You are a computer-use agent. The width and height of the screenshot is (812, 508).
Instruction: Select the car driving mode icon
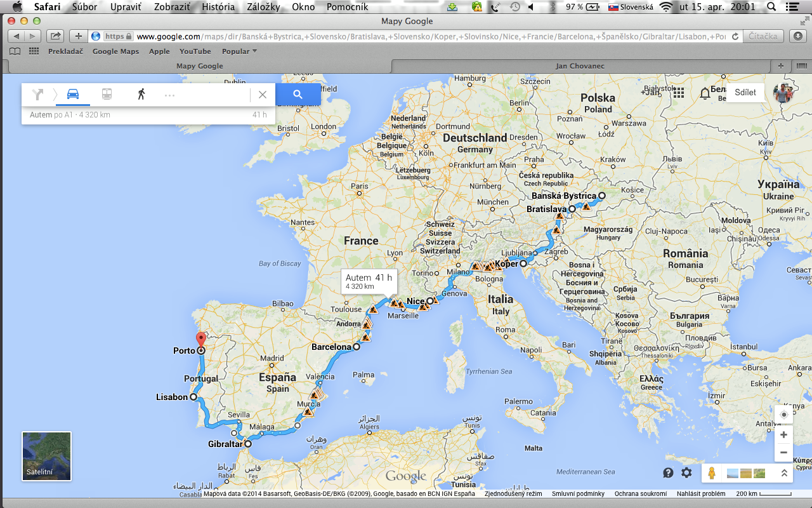pos(73,95)
